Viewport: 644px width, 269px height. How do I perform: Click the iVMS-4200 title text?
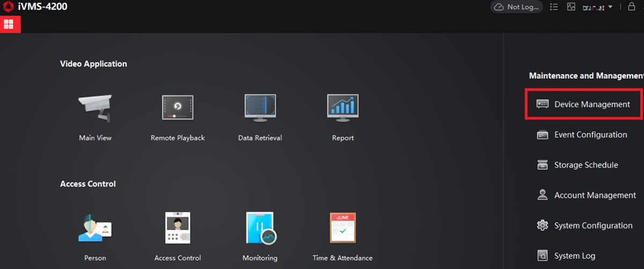coord(42,7)
